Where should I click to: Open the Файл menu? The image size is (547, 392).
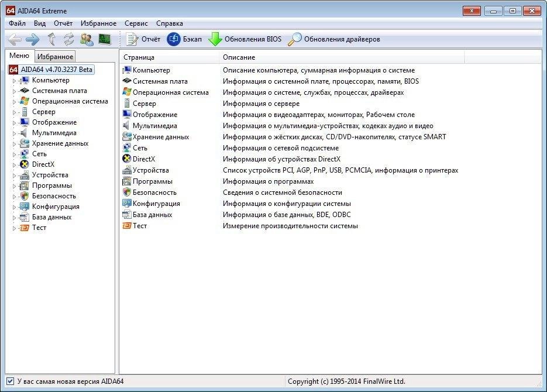[17, 23]
